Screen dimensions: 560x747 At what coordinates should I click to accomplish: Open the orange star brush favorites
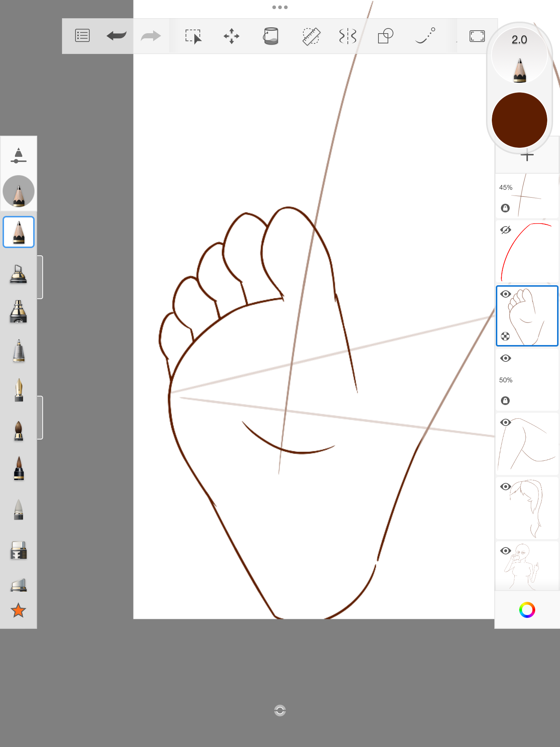pos(18,610)
